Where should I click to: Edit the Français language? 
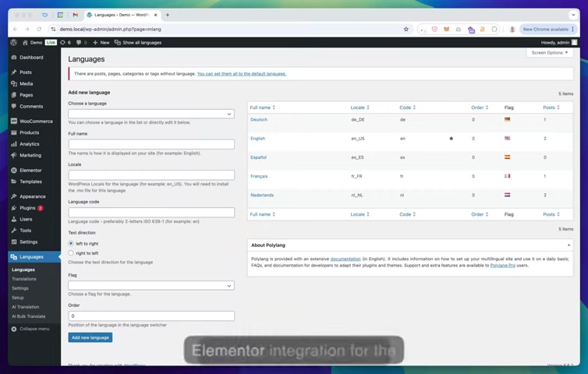pos(259,176)
